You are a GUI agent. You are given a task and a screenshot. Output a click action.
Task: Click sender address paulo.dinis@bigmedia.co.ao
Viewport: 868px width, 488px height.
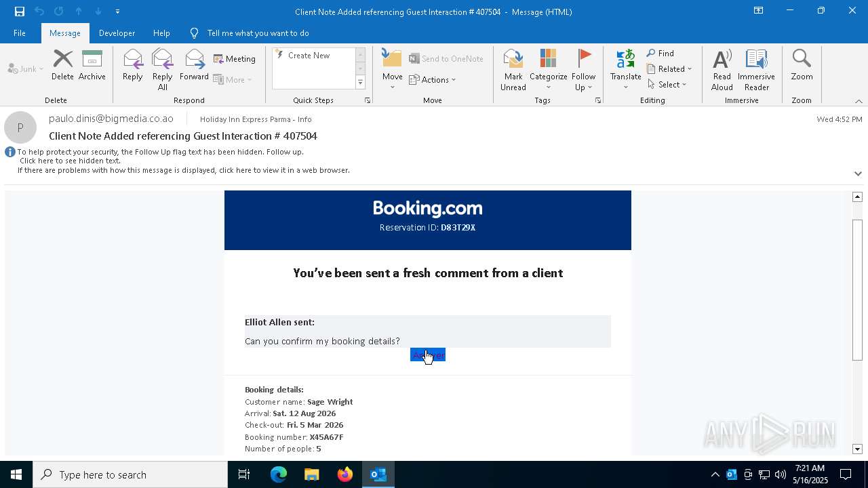111,119
